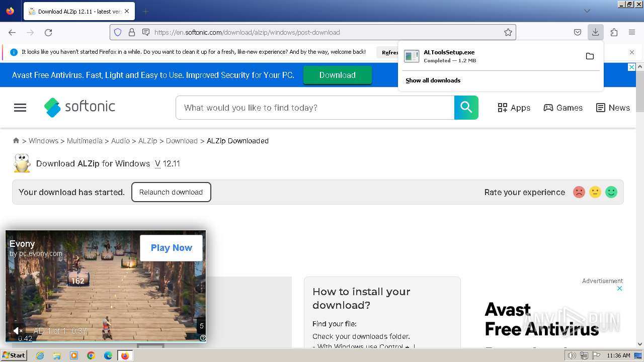
Task: Submit search with the magnifier button
Action: 466,108
